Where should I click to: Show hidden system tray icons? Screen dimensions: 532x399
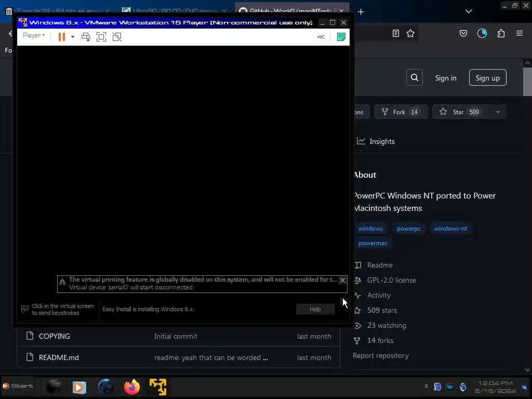426,386
